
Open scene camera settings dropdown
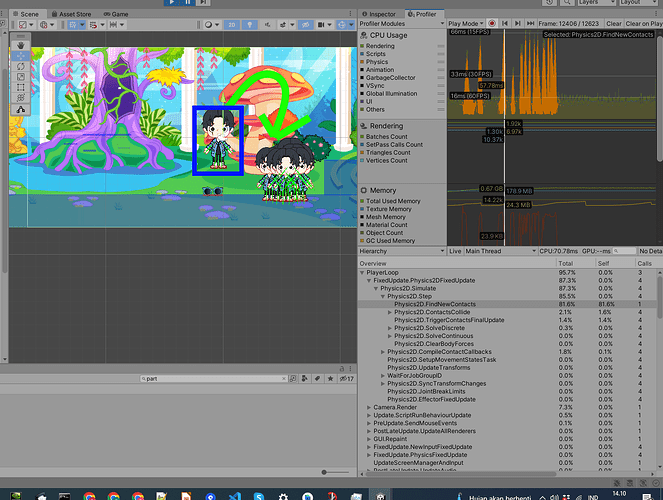324,25
